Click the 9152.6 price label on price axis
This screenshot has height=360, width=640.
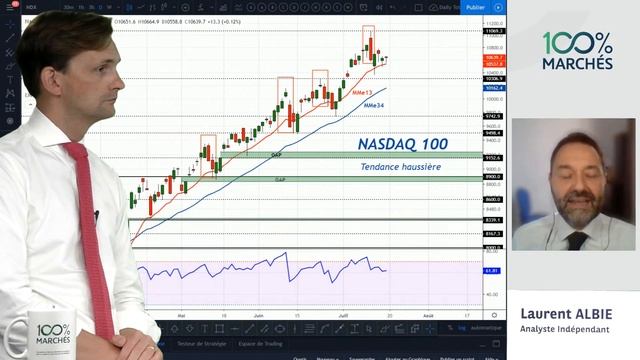click(x=493, y=158)
